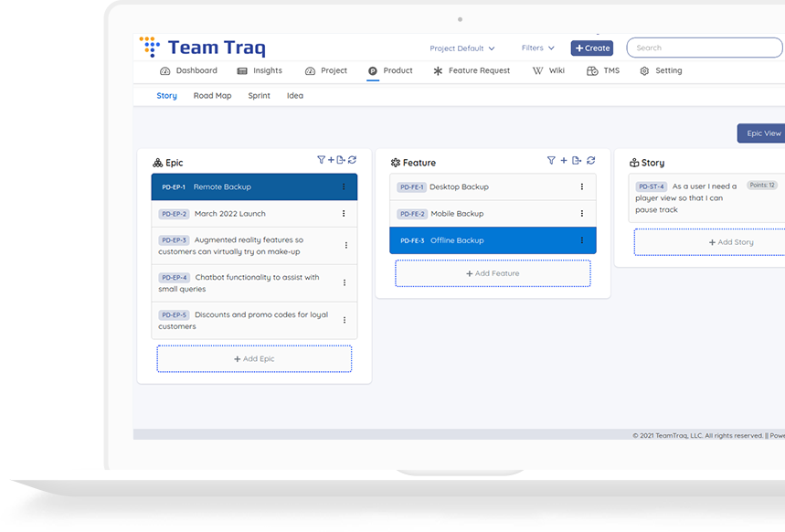Open the kebab menu for Mobile Backup
The height and width of the screenshot is (532, 785).
coord(582,213)
